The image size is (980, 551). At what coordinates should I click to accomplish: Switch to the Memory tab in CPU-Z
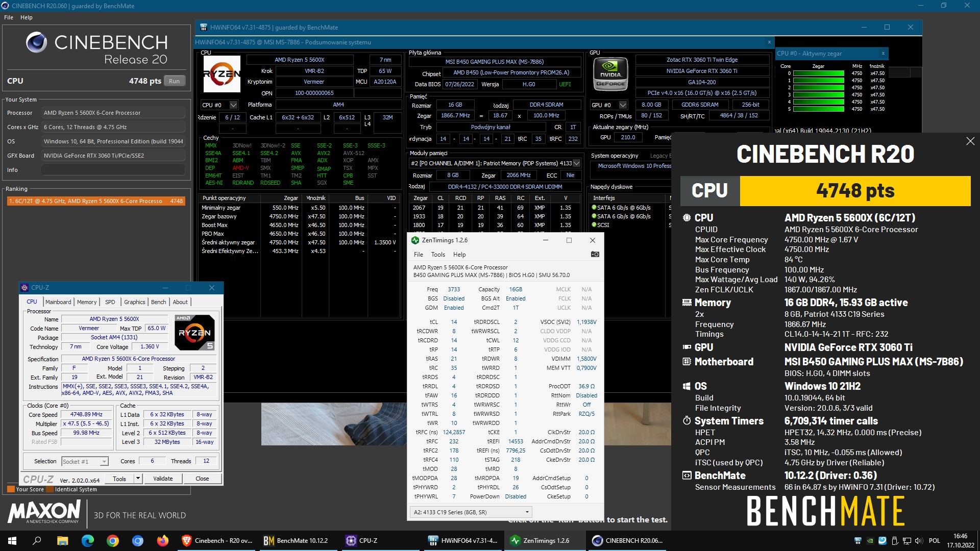(x=87, y=302)
